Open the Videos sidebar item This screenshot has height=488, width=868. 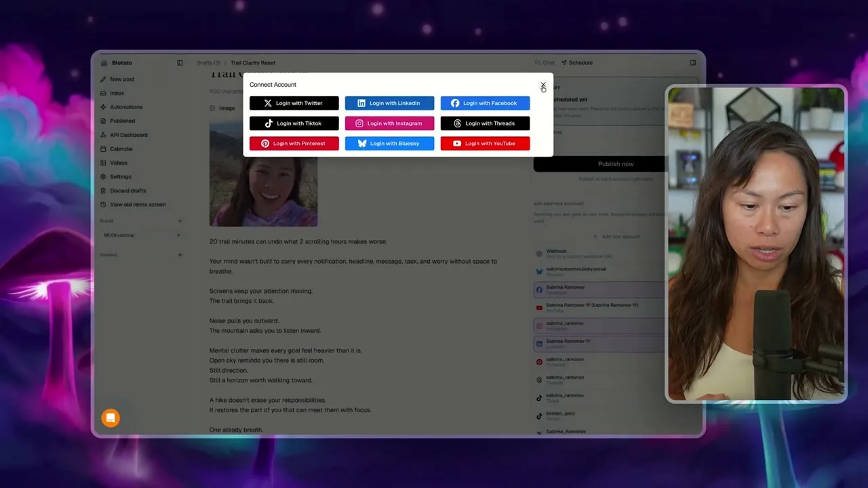pyautogui.click(x=118, y=163)
